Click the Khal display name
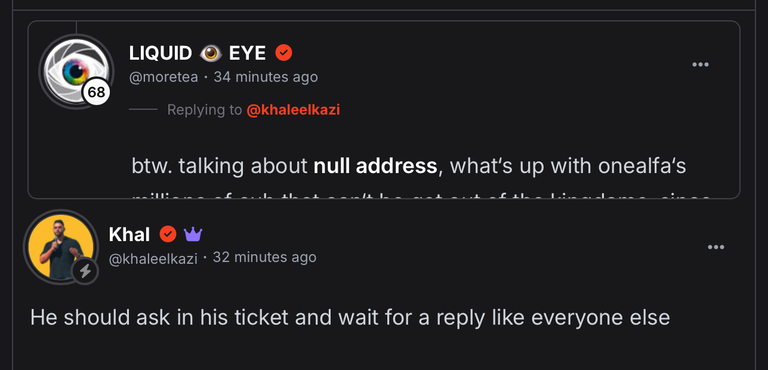Screen dimensions: 768x370 [129, 235]
